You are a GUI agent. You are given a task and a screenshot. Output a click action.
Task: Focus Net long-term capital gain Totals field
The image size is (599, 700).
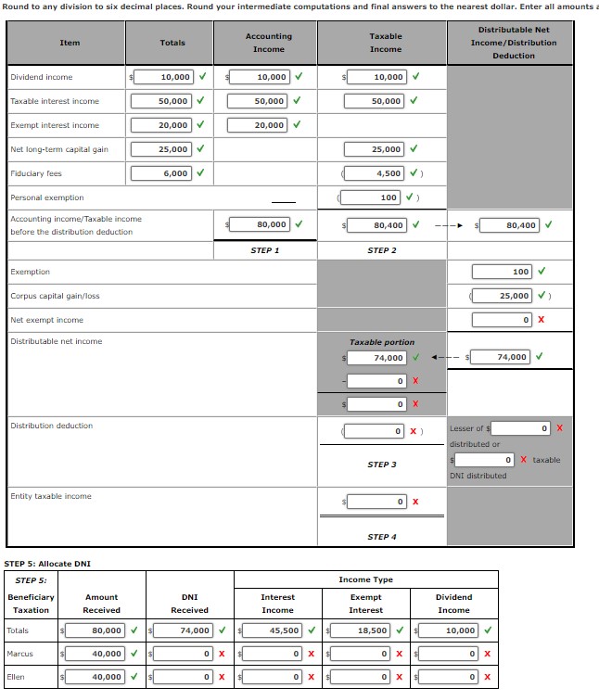161,149
